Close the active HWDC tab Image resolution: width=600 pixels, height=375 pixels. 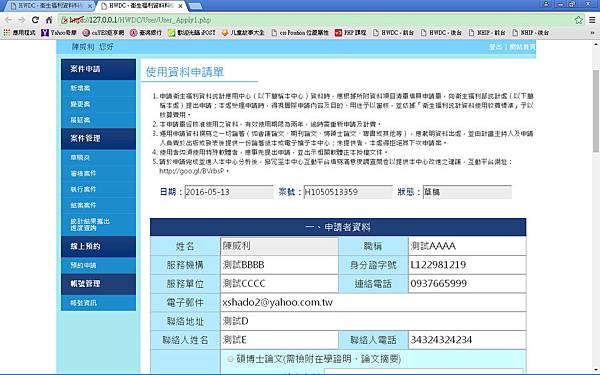click(181, 6)
